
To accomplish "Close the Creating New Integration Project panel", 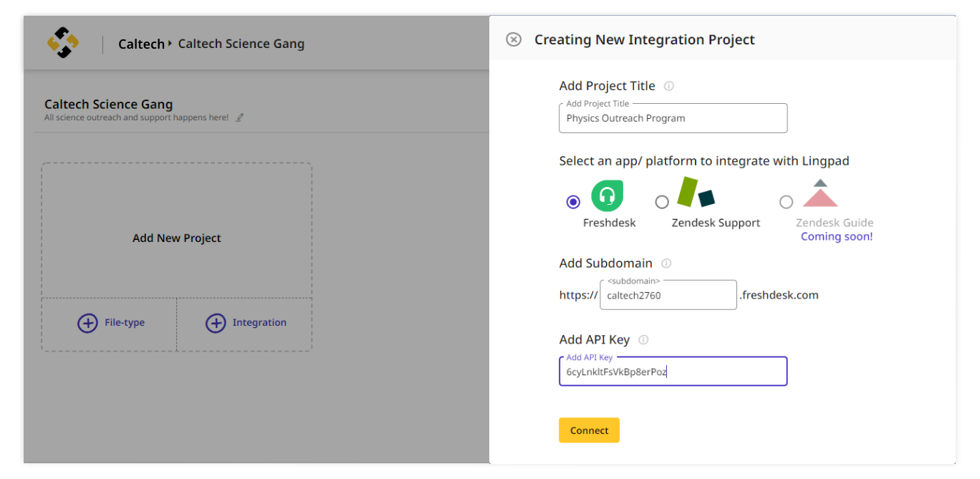I will (514, 39).
